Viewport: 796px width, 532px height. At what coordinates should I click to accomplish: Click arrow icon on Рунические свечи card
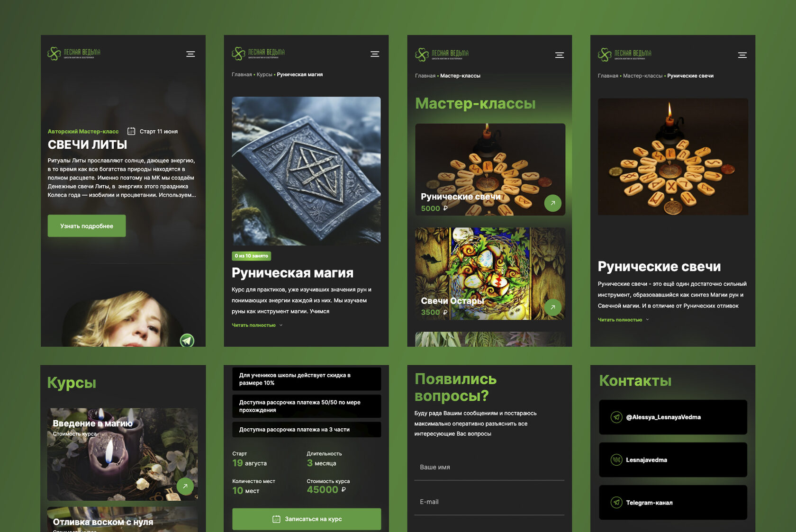553,203
